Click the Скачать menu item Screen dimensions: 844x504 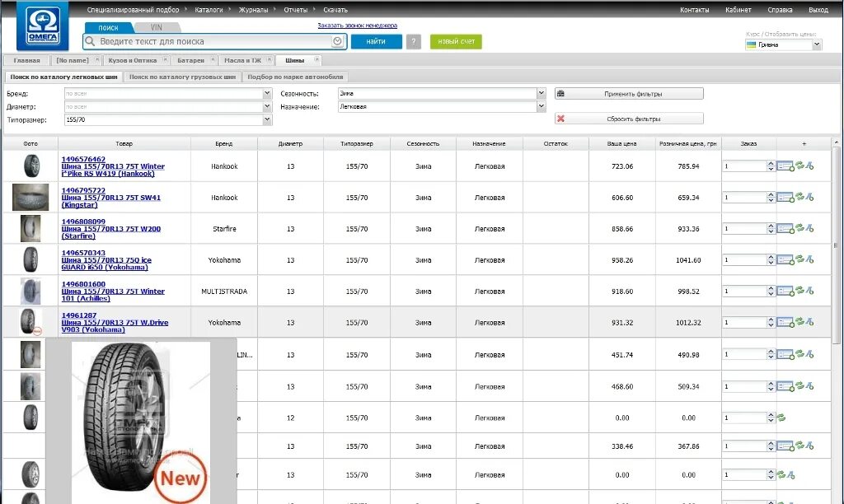click(x=335, y=10)
